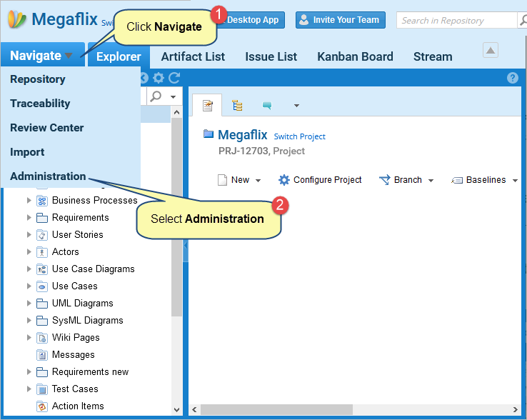Open Review Center from the Navigate menu

pyautogui.click(x=46, y=128)
